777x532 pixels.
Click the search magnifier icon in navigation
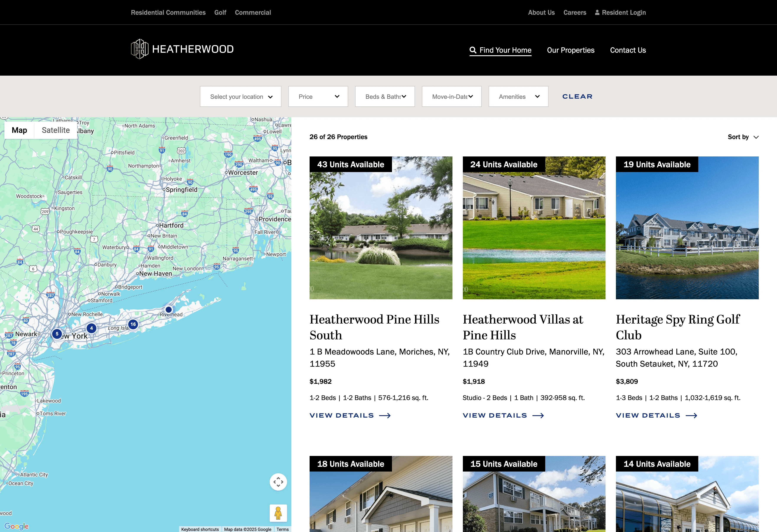pos(473,50)
